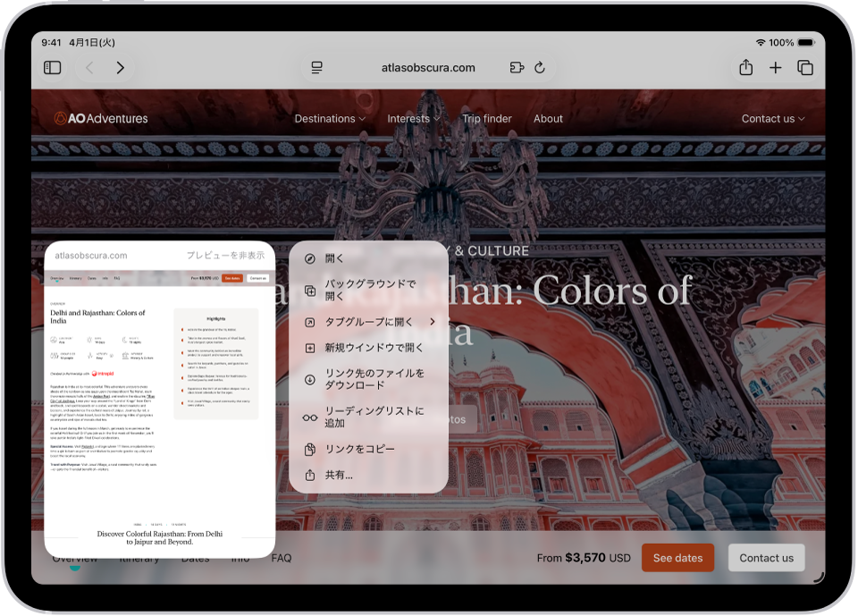Show the Safari sidebar
Image resolution: width=858 pixels, height=616 pixels.
click(x=52, y=67)
